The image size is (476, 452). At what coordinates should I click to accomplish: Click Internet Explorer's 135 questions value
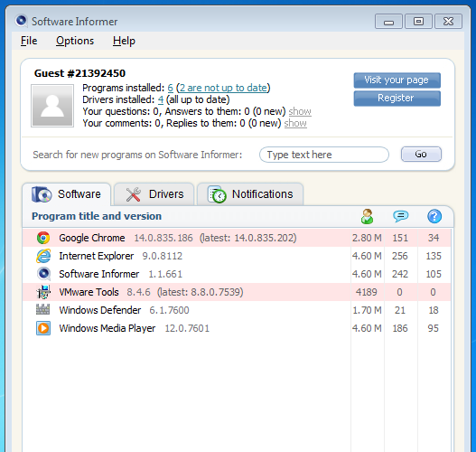tap(434, 256)
